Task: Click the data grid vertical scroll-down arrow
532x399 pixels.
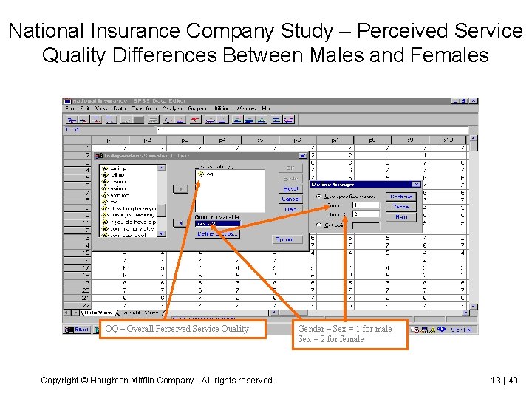Action: [474, 307]
